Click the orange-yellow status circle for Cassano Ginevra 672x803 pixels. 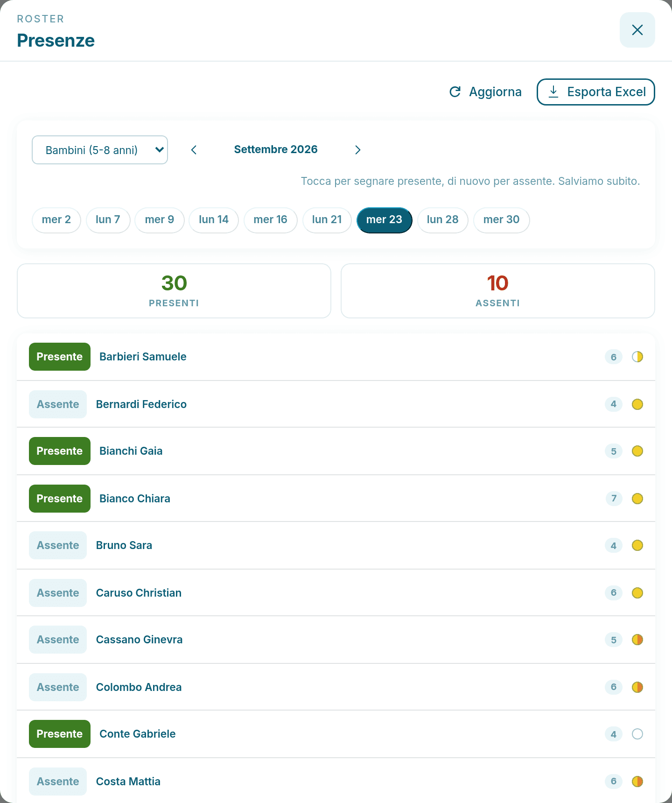tap(637, 640)
